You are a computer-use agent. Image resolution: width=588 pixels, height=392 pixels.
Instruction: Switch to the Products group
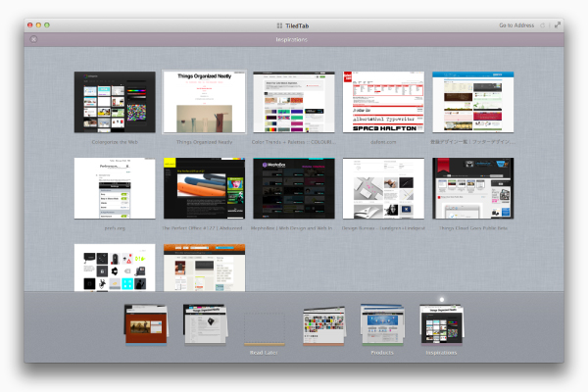(382, 325)
